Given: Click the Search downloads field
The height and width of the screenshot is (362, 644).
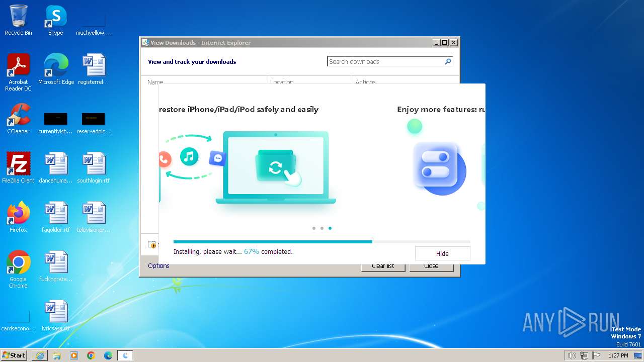Looking at the screenshot, I should coord(385,61).
